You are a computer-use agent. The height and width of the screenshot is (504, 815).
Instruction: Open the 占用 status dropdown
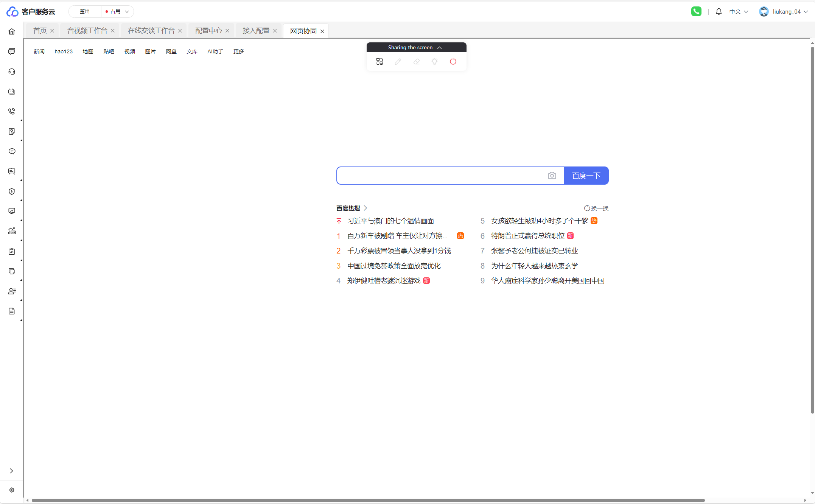point(118,11)
